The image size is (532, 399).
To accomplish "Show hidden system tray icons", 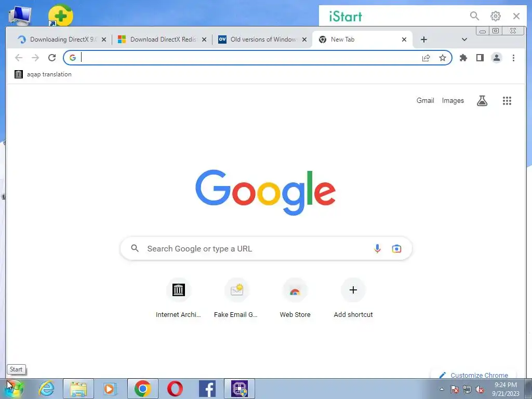I will [442, 389].
